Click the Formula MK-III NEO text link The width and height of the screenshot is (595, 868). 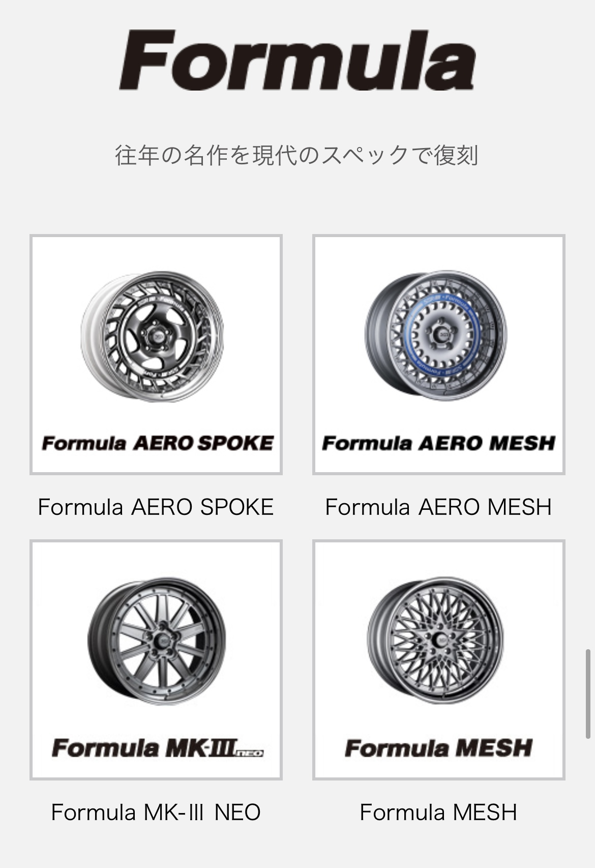click(x=156, y=813)
